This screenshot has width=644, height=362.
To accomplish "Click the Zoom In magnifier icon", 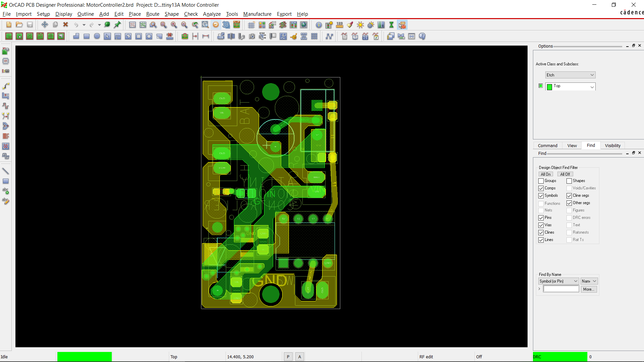I will [174, 24].
